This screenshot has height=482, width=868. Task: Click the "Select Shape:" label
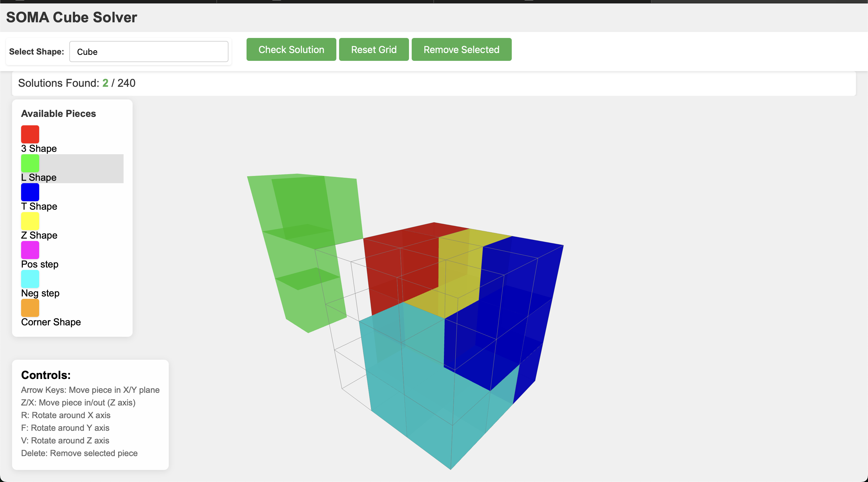click(x=36, y=52)
